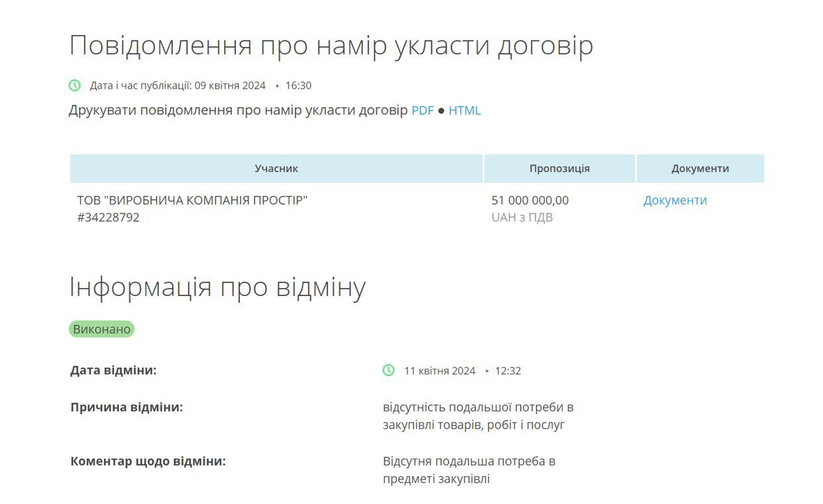Click the UAH з ПДВ currency note
The width and height of the screenshot is (823, 504).
click(521, 217)
